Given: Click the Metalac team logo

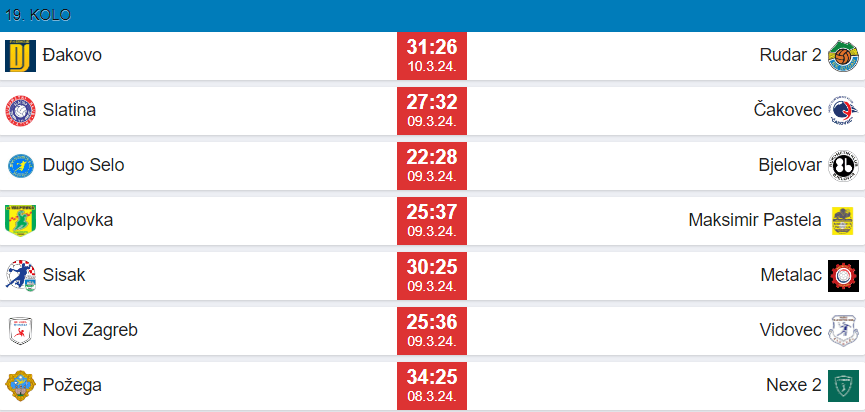Looking at the screenshot, I should (x=843, y=275).
